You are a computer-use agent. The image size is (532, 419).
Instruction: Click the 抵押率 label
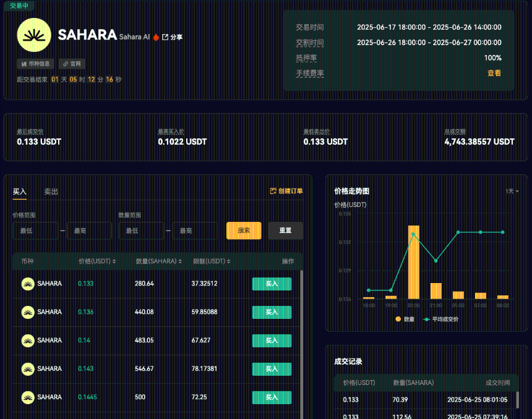pyautogui.click(x=306, y=58)
